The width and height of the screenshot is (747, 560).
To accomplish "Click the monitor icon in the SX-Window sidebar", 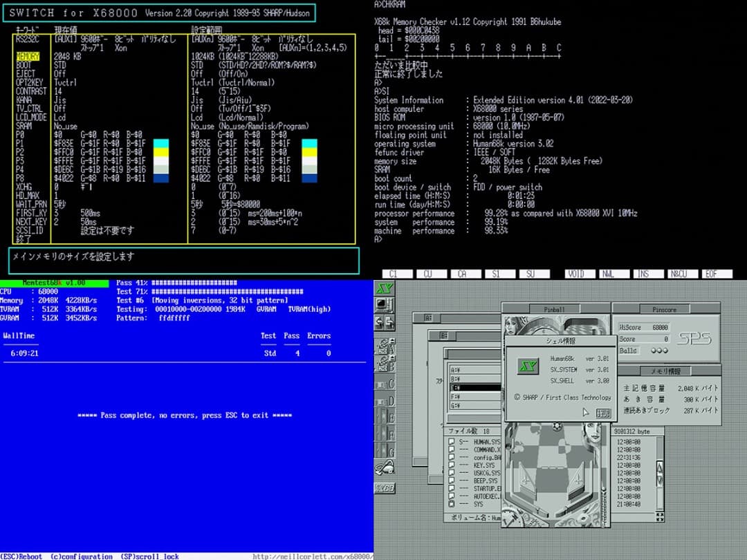I will coord(385,306).
